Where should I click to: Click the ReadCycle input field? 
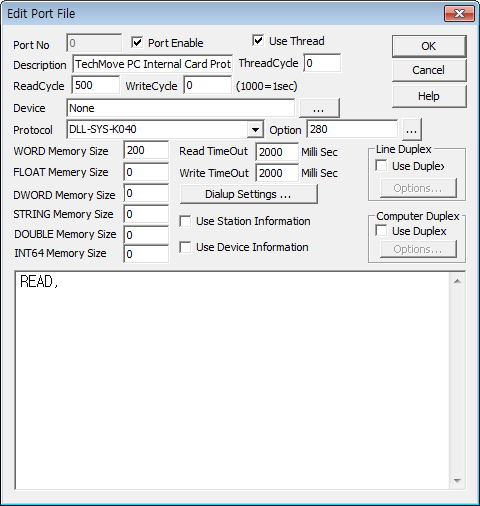pyautogui.click(x=95, y=85)
